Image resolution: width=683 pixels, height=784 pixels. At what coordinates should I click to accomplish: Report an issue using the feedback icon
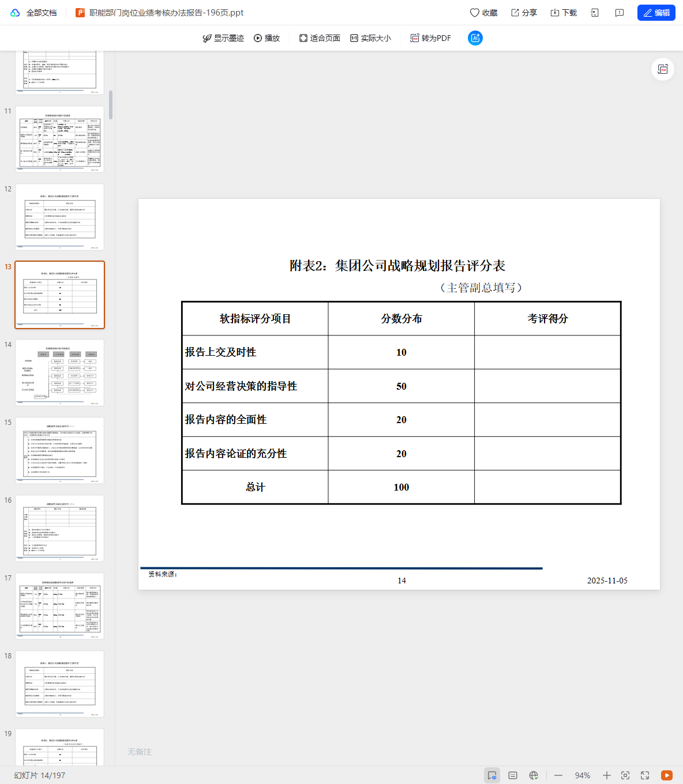tap(619, 12)
